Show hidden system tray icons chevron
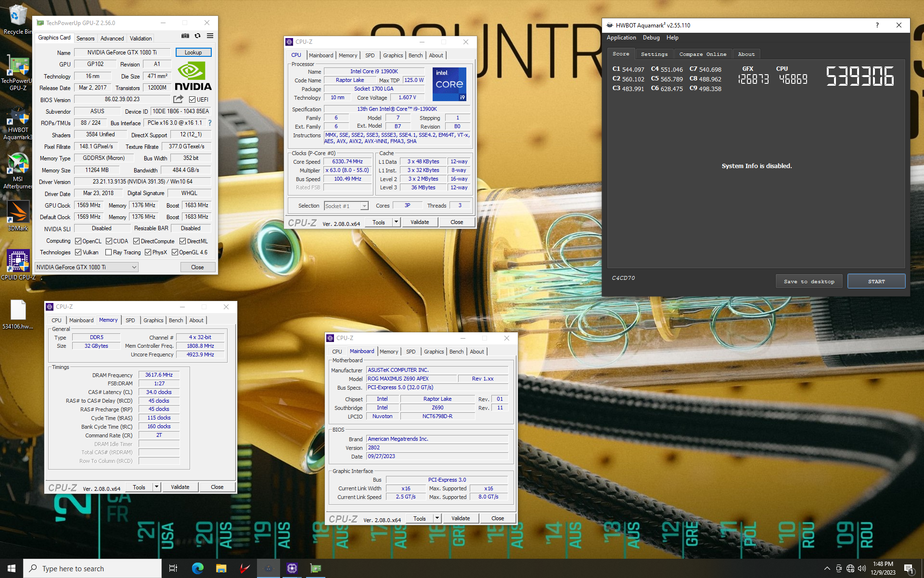This screenshot has height=578, width=924. (x=827, y=568)
